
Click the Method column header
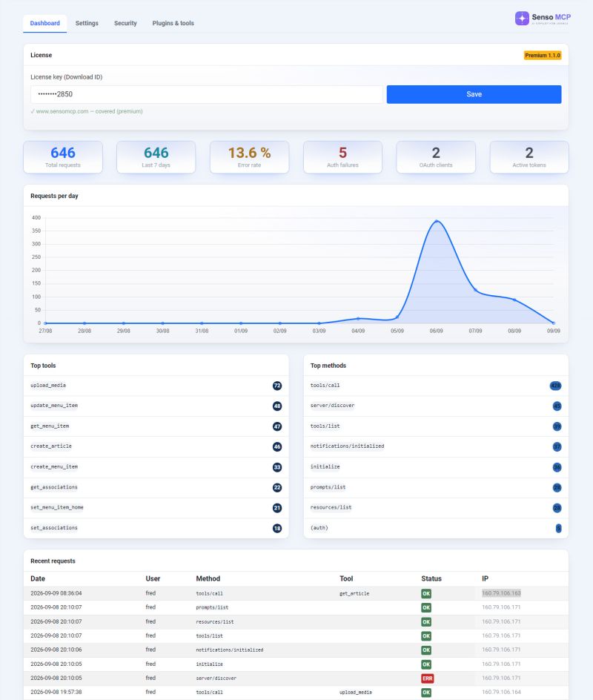(x=208, y=578)
